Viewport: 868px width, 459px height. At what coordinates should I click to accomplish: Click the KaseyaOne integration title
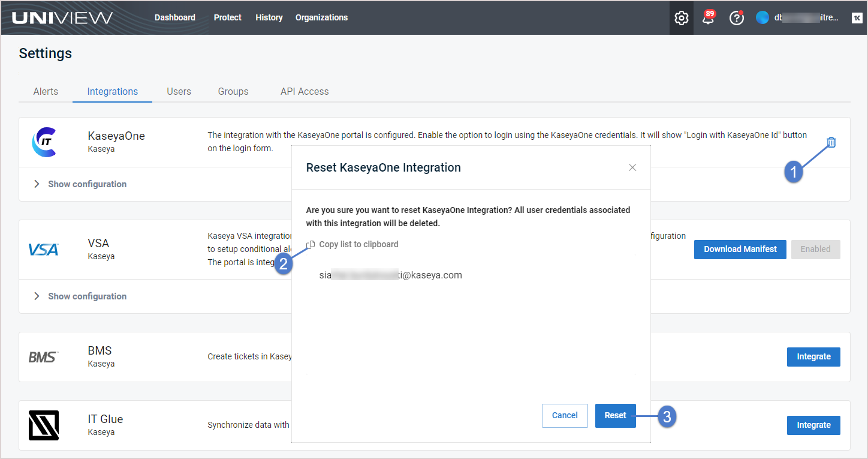[x=116, y=136]
